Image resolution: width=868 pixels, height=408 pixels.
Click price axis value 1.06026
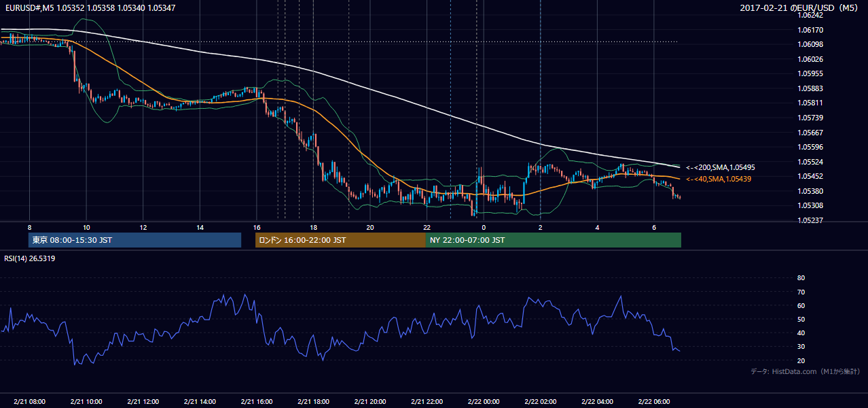point(810,59)
